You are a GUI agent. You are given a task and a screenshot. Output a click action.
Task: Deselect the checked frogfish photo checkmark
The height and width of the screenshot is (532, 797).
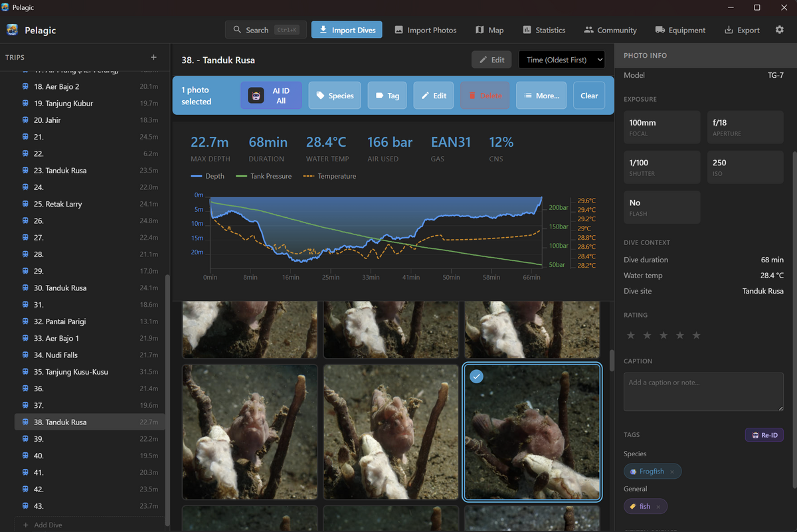[x=476, y=377]
